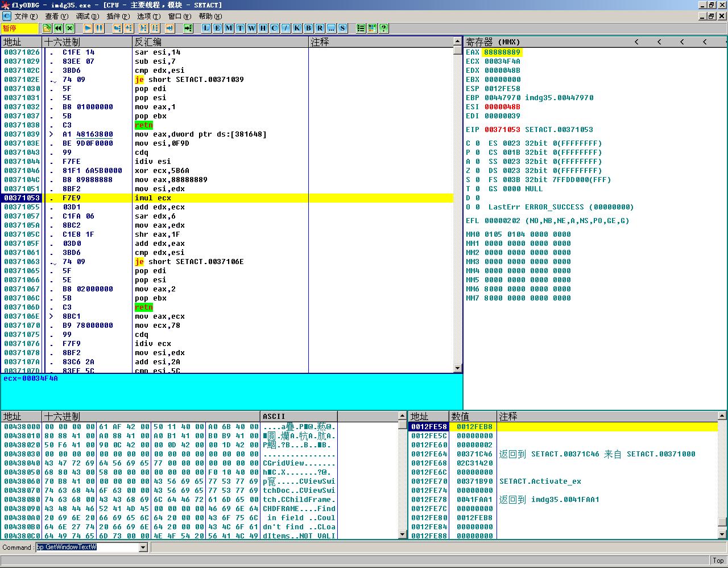Select the retn instruction at address 00371038
Viewport: 728px width, 568px height.
click(x=144, y=125)
